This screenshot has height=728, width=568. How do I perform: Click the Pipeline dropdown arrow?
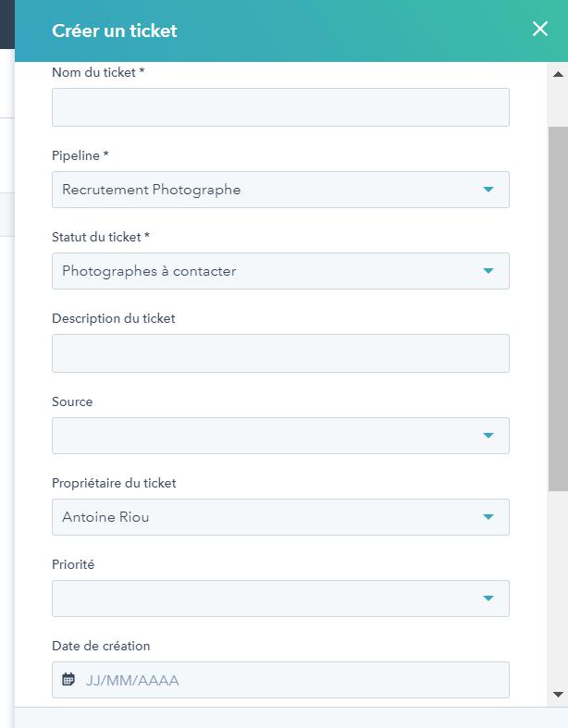coord(488,190)
